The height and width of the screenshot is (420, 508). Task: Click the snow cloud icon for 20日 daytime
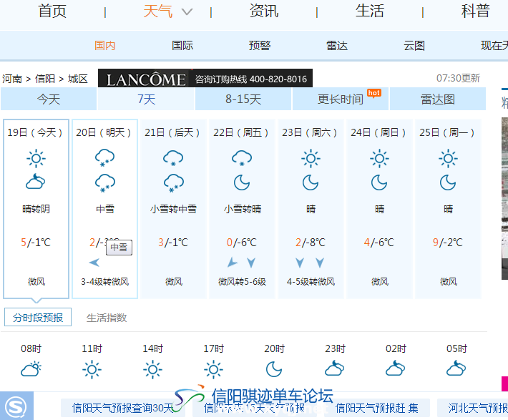pyautogui.click(x=104, y=158)
